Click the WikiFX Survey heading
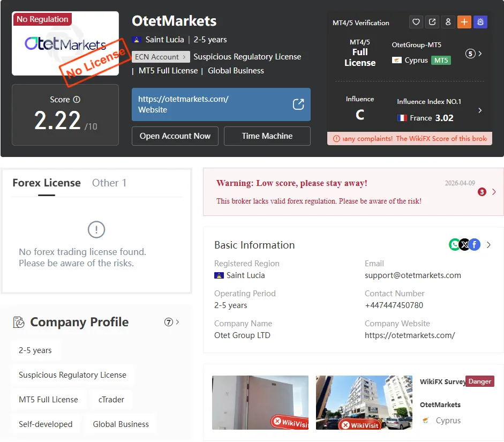The width and height of the screenshot is (504, 442). pos(442,381)
